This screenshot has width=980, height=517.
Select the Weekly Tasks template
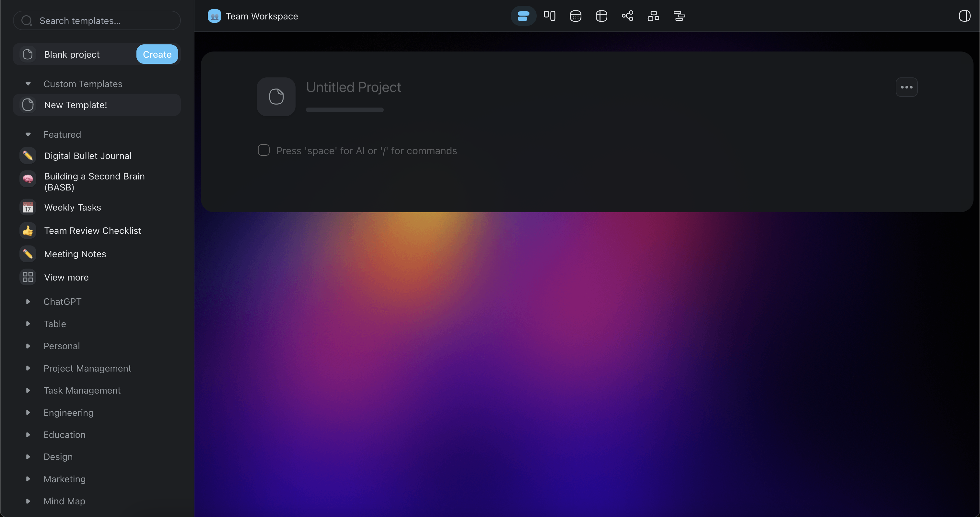72,207
